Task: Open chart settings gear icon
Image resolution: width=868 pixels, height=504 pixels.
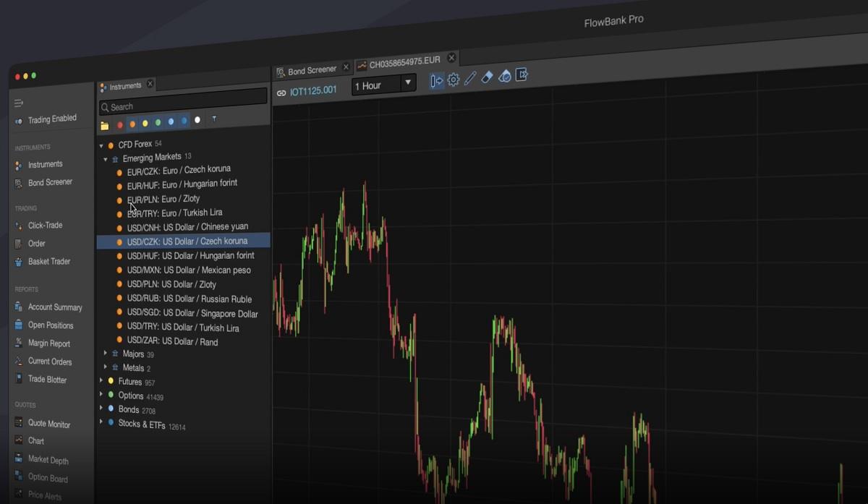Action: pyautogui.click(x=454, y=80)
